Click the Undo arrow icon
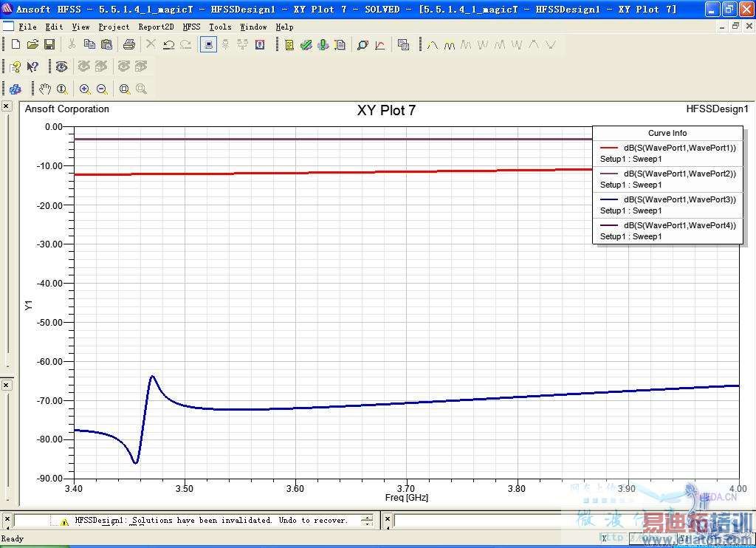 click(168, 45)
